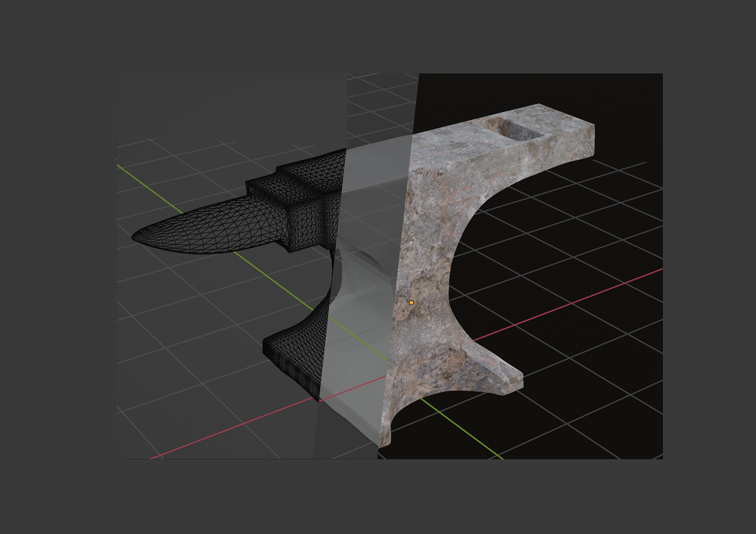Screen dimensions: 756x534
Task: Click the orange object origin dot
Action: tap(411, 303)
